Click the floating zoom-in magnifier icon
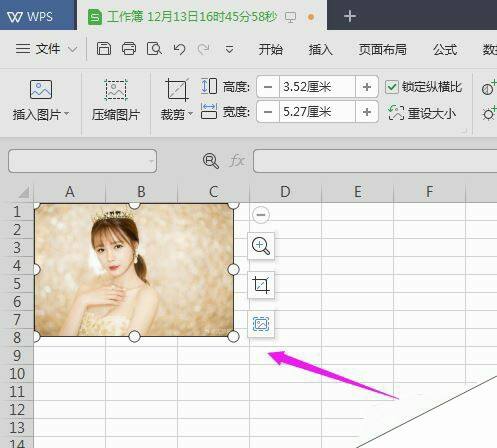497x448 pixels. coord(261,246)
